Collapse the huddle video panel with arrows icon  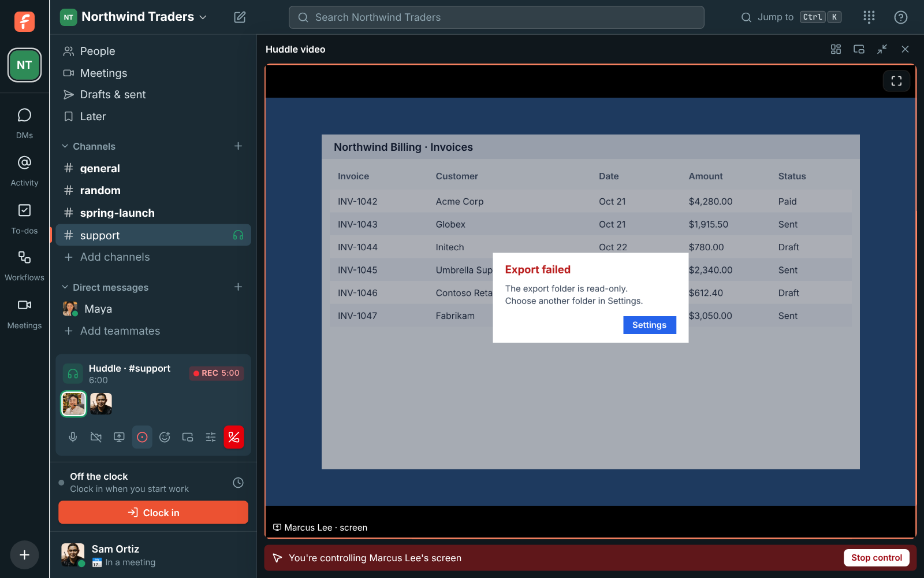882,49
